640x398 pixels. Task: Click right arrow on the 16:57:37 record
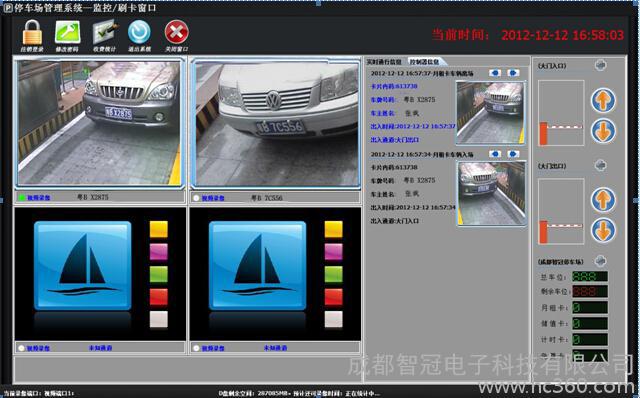(513, 73)
